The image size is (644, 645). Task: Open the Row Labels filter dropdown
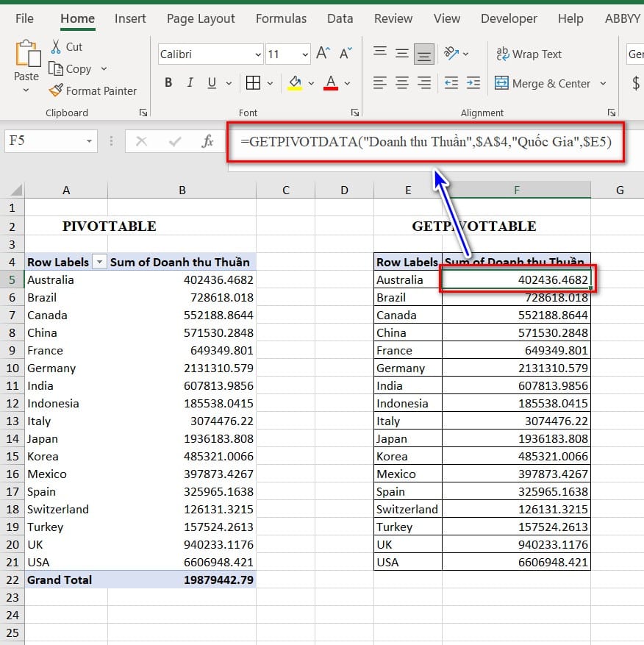(x=99, y=262)
